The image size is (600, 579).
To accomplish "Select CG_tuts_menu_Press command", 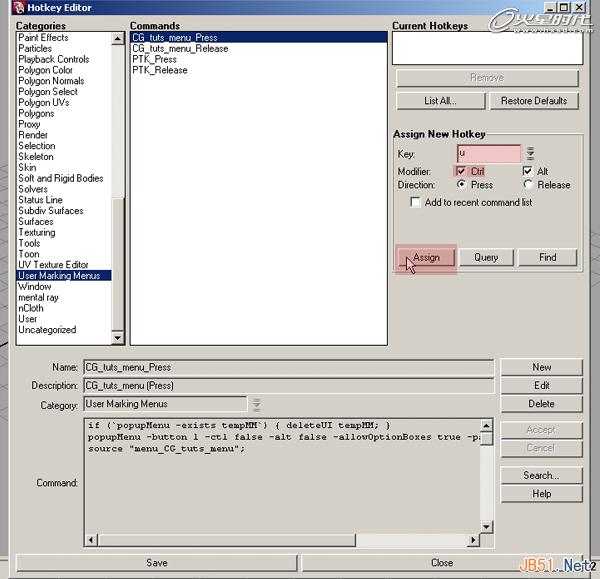I will click(259, 38).
